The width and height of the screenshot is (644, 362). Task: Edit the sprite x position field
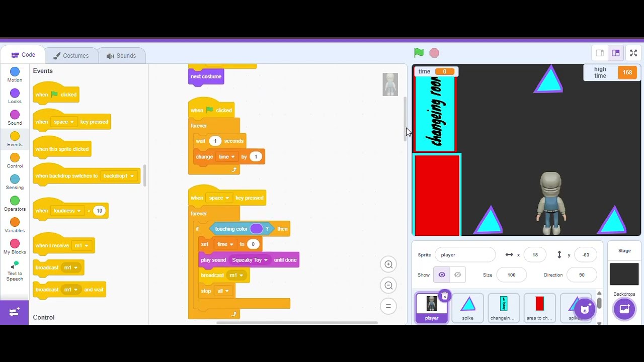(x=535, y=255)
